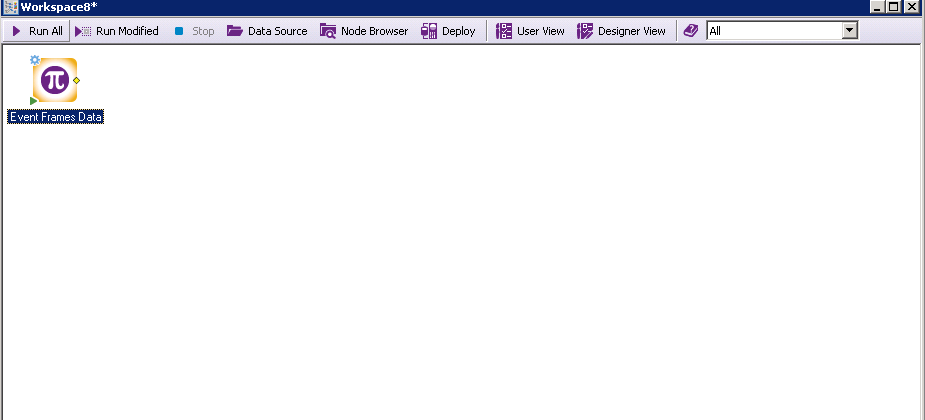Click the Deploy button
The width and height of the screenshot is (925, 420).
point(448,31)
